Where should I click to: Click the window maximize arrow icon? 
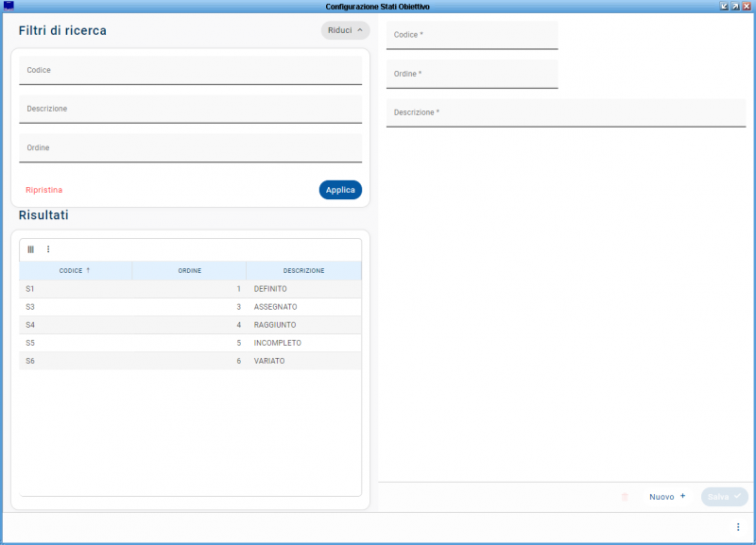point(735,6)
